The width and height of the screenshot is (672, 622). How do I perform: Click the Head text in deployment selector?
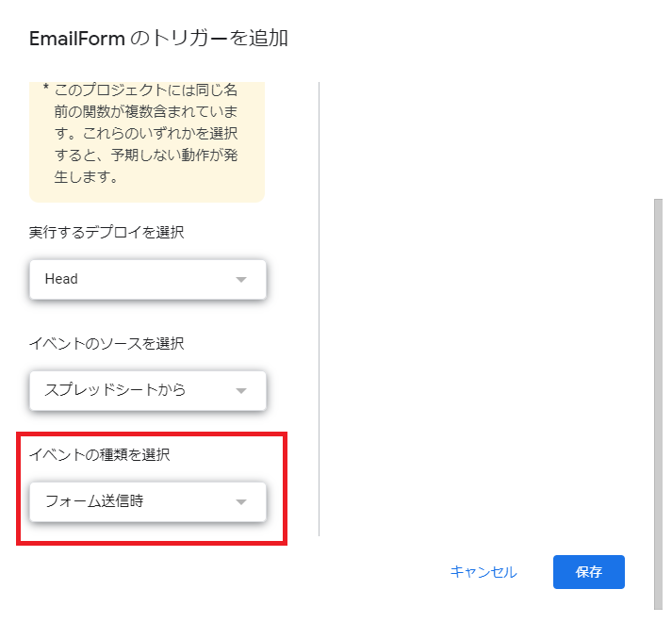61,280
